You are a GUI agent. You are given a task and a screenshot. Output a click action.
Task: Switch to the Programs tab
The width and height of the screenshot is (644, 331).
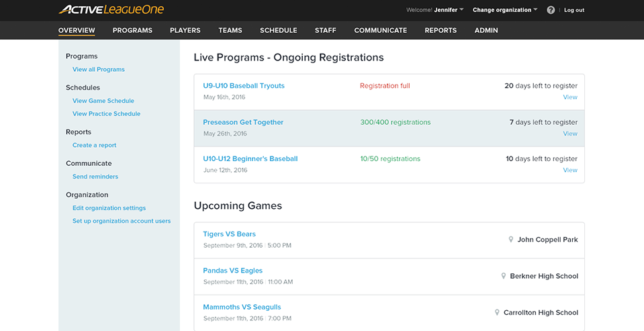(132, 30)
